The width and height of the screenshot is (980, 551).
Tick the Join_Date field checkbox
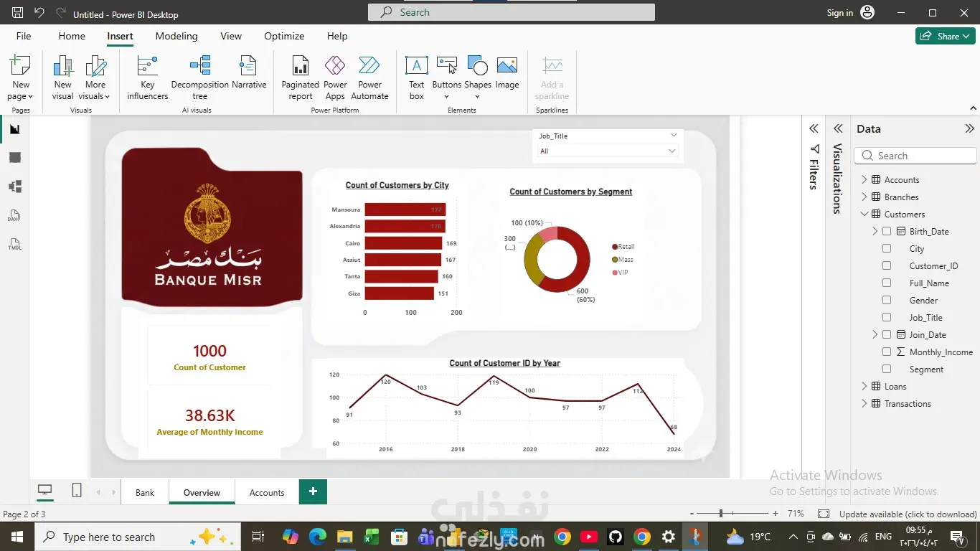[887, 335]
